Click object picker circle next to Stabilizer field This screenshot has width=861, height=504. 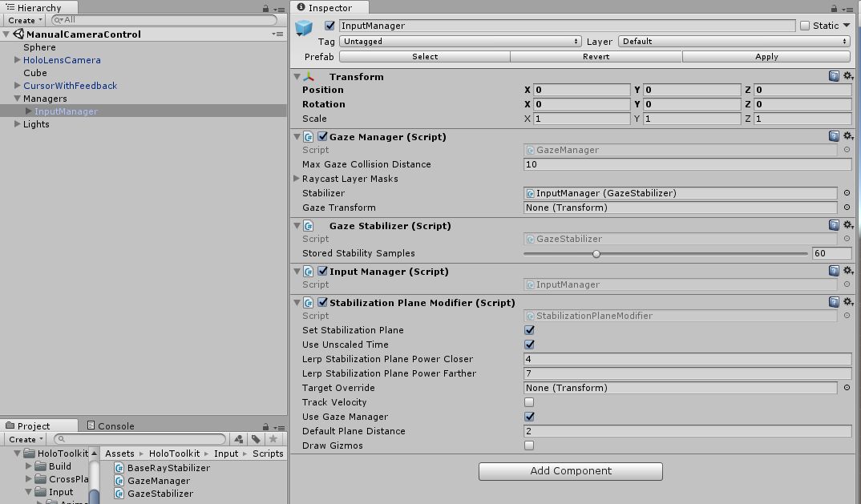point(847,193)
